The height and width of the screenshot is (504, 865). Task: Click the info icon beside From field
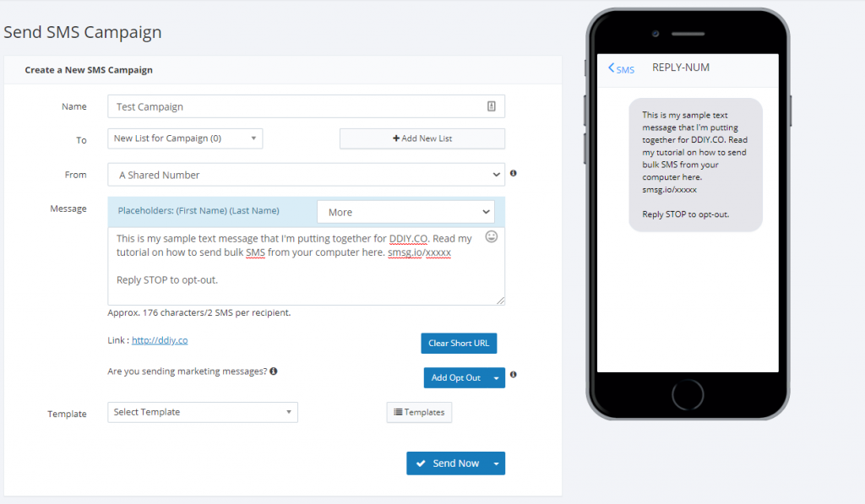(514, 173)
